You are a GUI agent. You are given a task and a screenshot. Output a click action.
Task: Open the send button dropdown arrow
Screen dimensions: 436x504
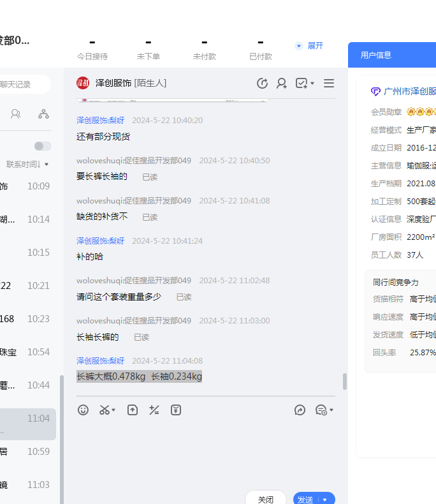click(325, 500)
